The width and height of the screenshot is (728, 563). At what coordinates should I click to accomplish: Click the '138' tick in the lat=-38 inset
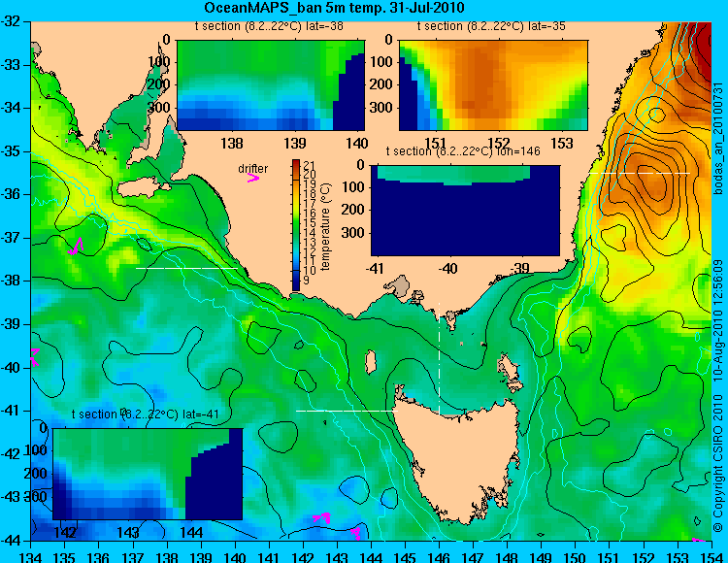coord(232,143)
